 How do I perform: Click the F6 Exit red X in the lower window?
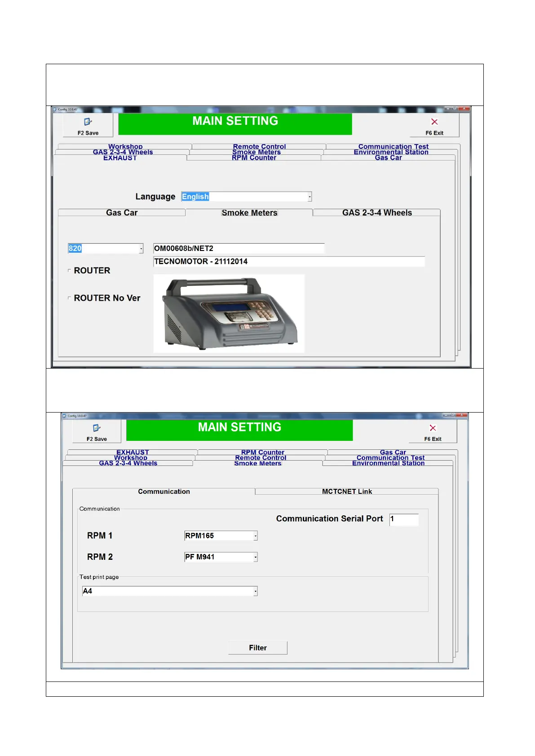pyautogui.click(x=433, y=428)
